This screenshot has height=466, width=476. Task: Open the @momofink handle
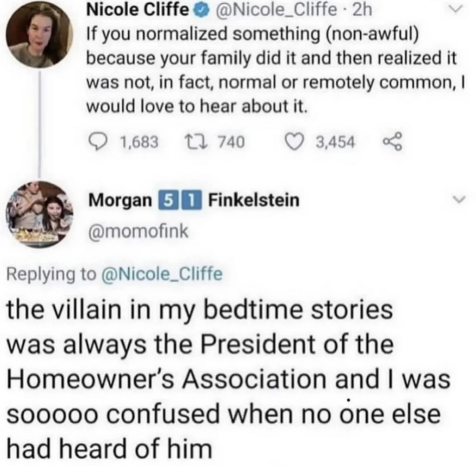tap(138, 231)
